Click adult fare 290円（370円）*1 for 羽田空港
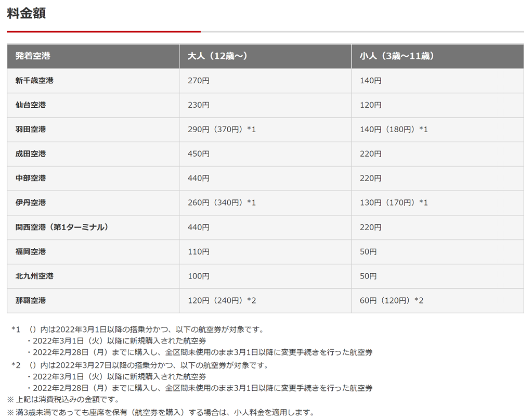This screenshot has width=532, height=419. click(222, 130)
